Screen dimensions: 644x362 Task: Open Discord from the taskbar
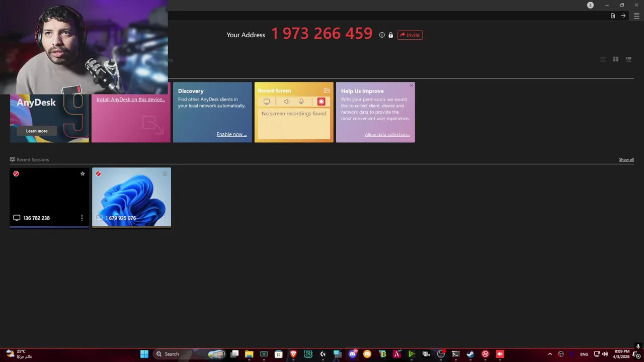click(x=352, y=354)
